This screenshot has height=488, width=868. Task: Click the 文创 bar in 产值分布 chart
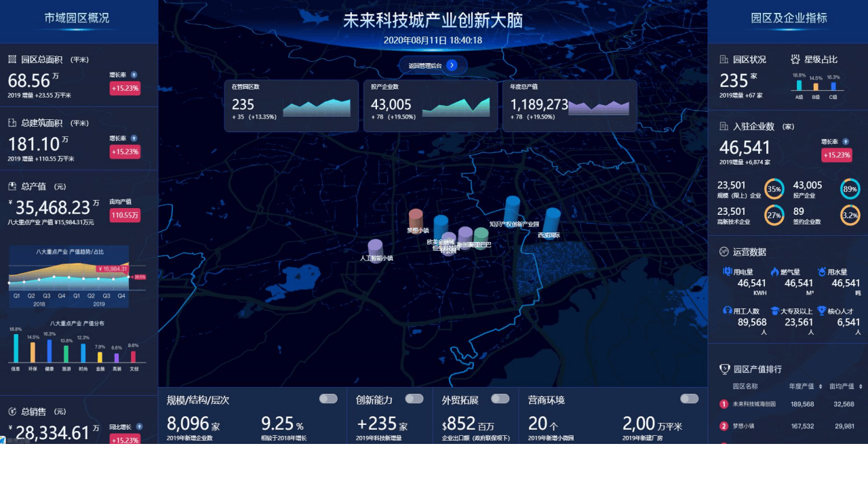[x=134, y=357]
